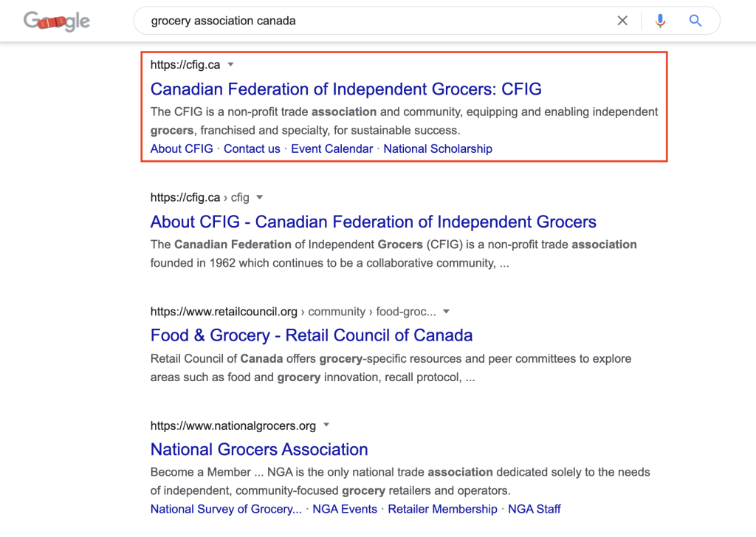Open Canadian Federation of Independent Grocers: CFIG result
Viewport: 756px width, 537px height.
click(346, 89)
